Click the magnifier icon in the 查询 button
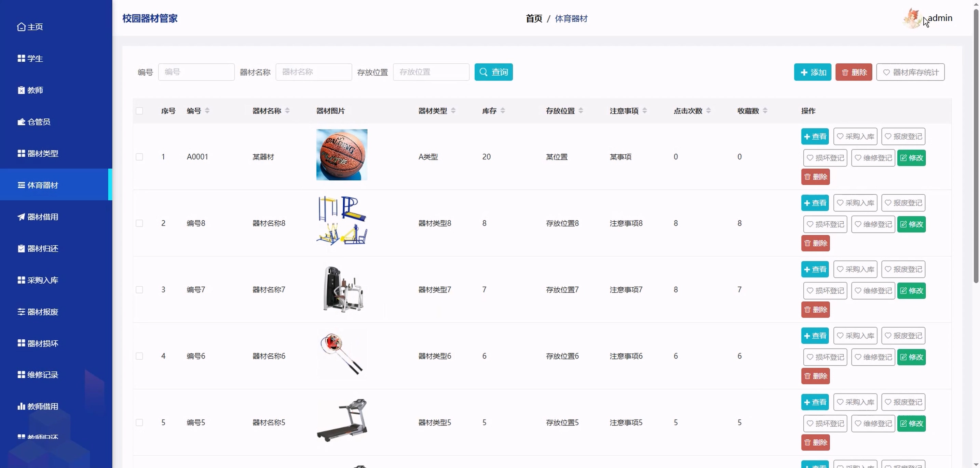980x468 pixels. [483, 72]
